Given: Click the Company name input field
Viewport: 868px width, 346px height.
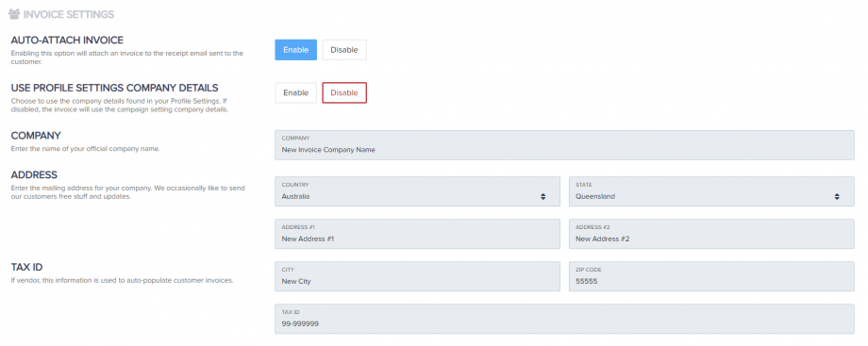Looking at the screenshot, I should coord(564,145).
